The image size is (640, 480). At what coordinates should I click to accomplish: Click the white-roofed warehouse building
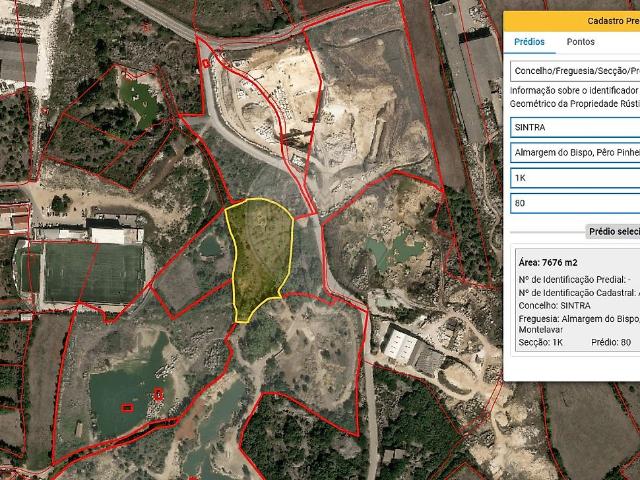(x=401, y=346)
